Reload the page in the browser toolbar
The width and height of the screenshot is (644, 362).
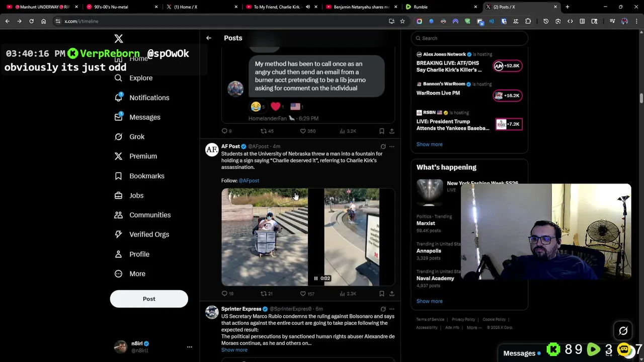pyautogui.click(x=31, y=21)
